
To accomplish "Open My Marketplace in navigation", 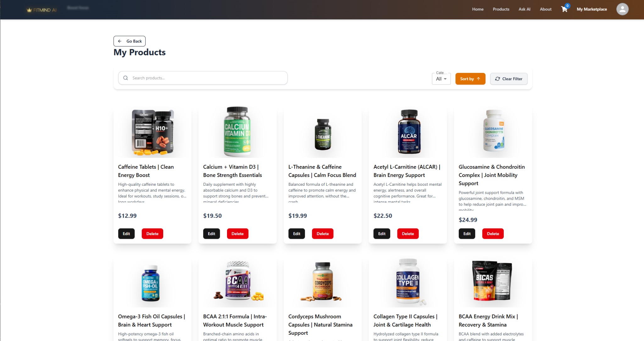I will (x=591, y=9).
